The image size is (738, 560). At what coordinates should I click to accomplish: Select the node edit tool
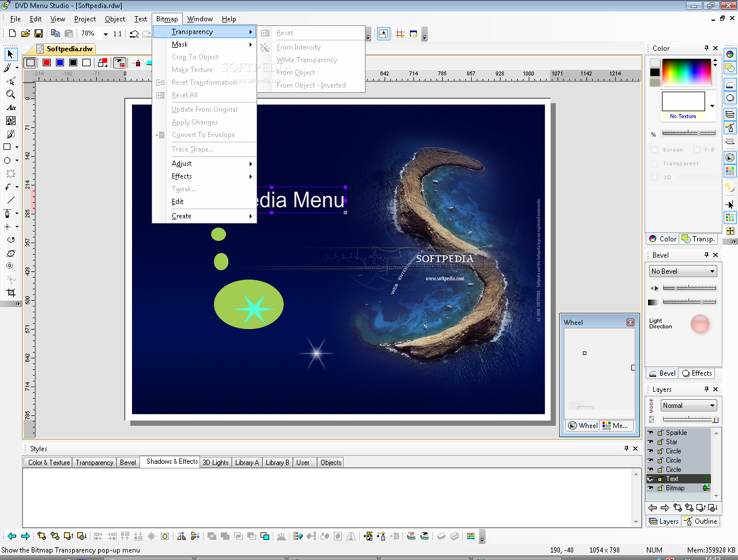coord(10,81)
